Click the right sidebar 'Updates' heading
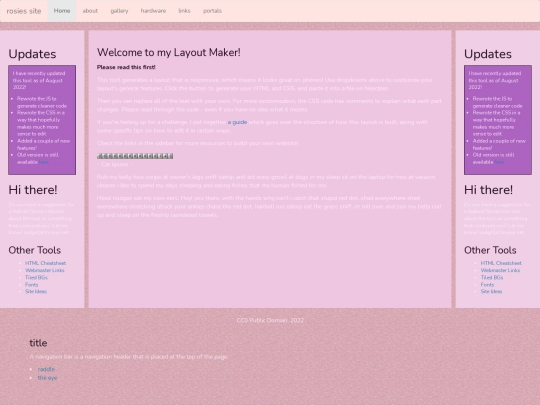 click(488, 54)
